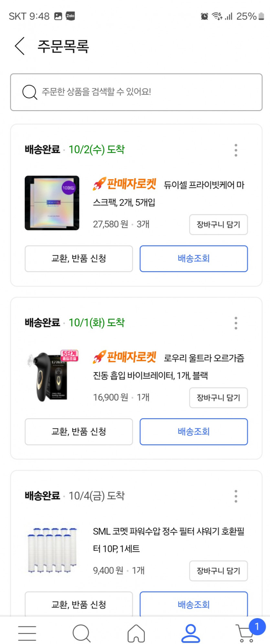Request exchange or return for 10/2 order
This screenshot has height=644, width=270.
tap(79, 259)
